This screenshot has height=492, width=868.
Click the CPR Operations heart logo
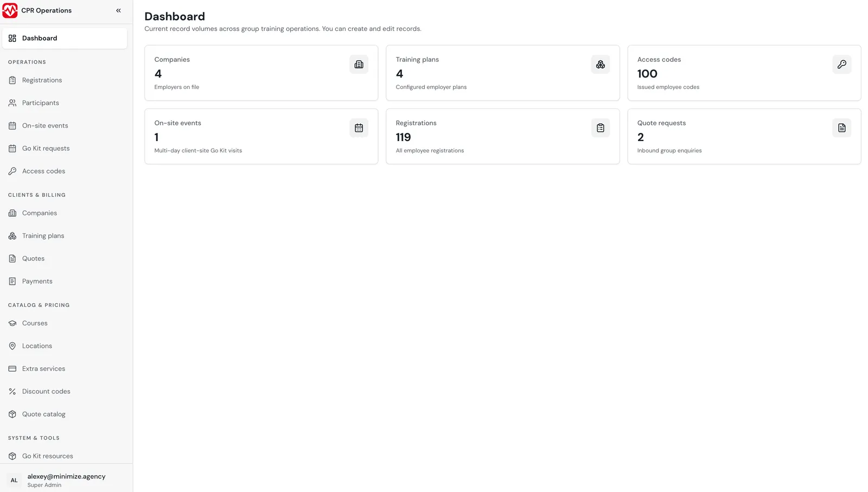click(10, 10)
